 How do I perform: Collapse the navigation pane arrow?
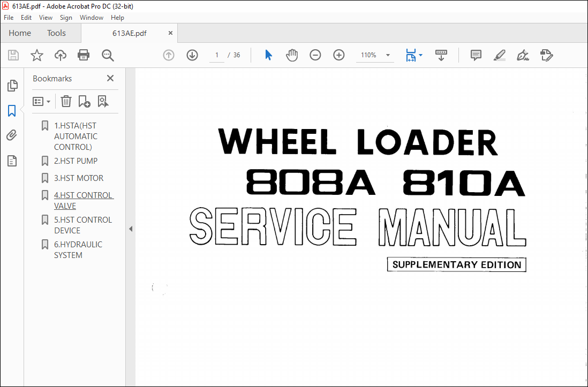pyautogui.click(x=131, y=229)
